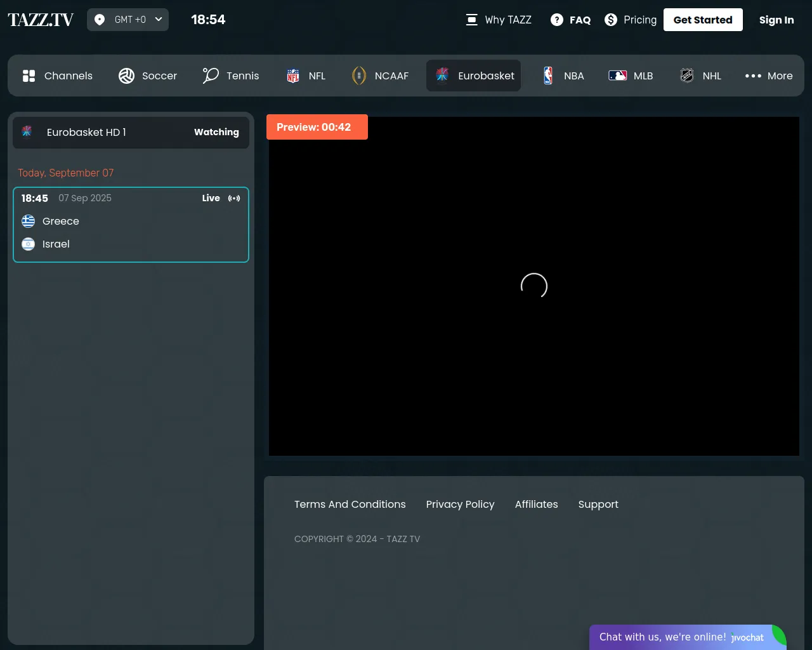Click the tennis racket icon
812x650 pixels.
coord(211,76)
